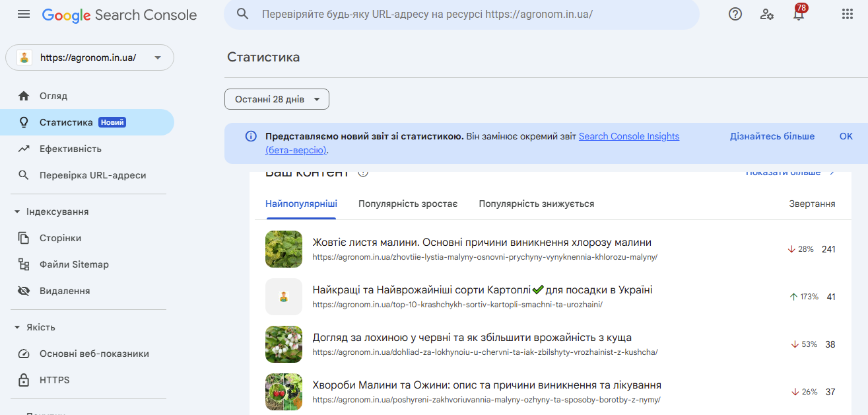Open the HTTPS report in the sidebar
This screenshot has width=868, height=415.
87,380
